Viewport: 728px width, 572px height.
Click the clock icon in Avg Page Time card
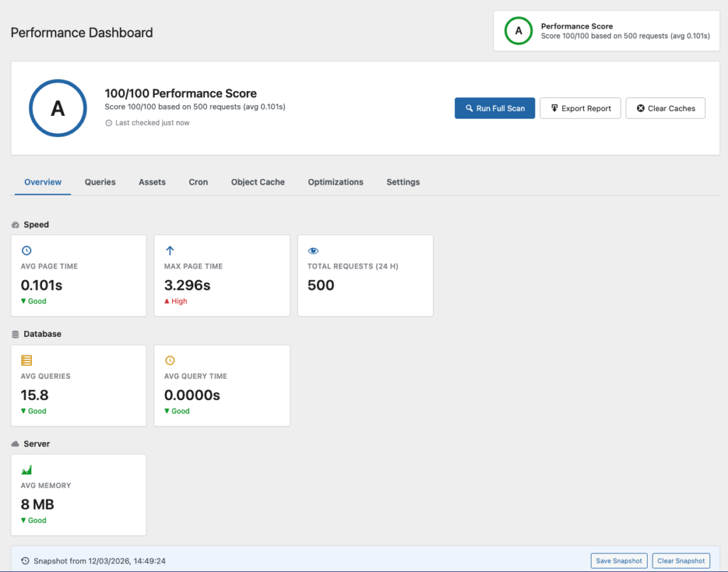pyautogui.click(x=27, y=251)
